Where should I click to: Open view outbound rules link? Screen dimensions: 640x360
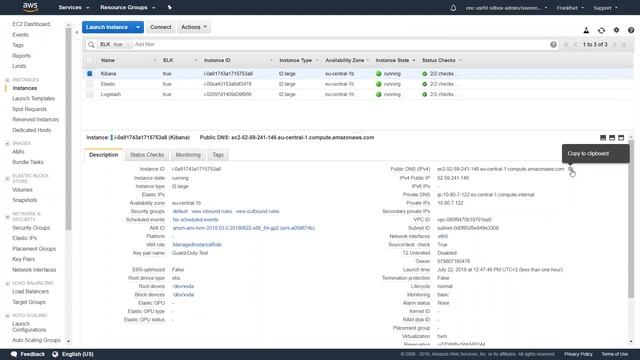click(258, 211)
